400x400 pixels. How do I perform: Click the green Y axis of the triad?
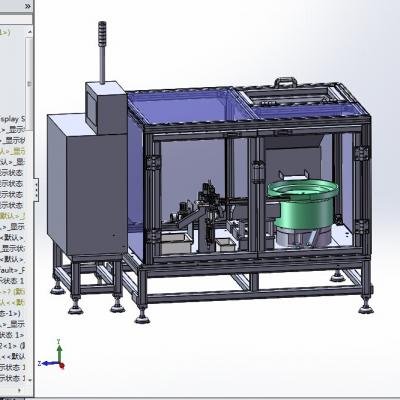(59, 351)
